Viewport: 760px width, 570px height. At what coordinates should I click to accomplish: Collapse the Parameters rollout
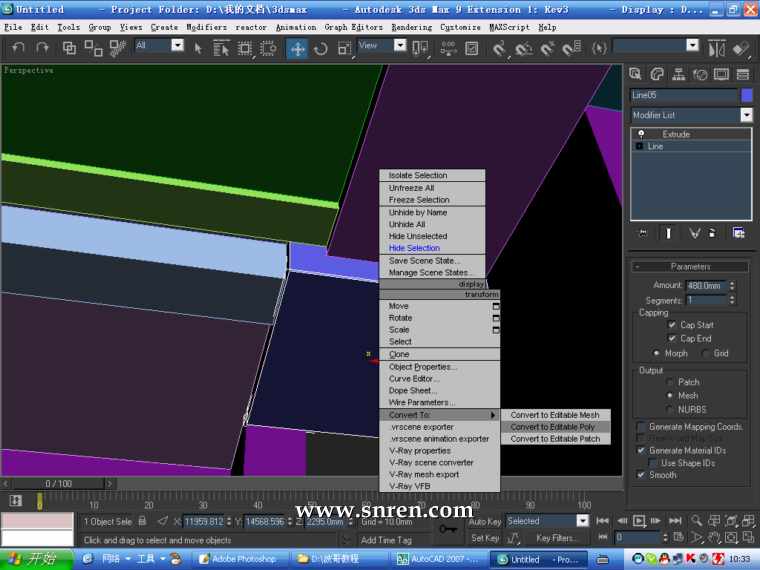tap(690, 266)
